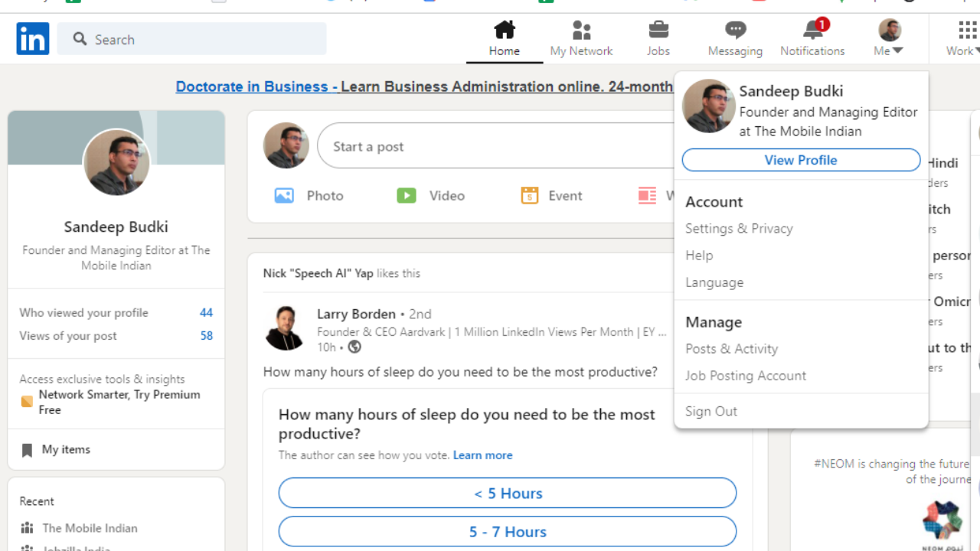Click the globe visibility icon on Larry's post

point(354,347)
